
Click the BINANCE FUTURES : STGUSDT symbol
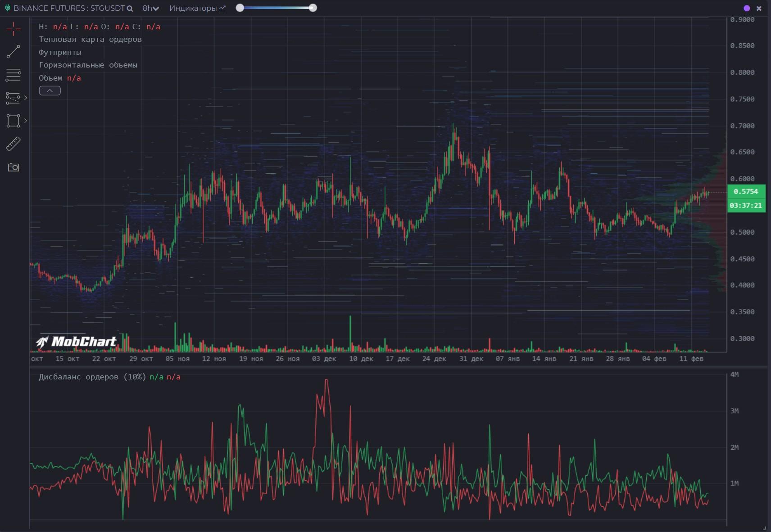(x=69, y=8)
